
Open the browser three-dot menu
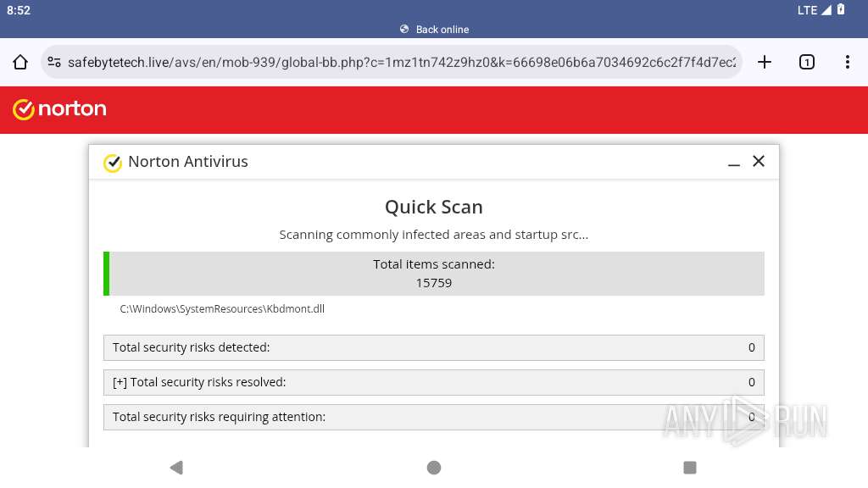click(848, 62)
